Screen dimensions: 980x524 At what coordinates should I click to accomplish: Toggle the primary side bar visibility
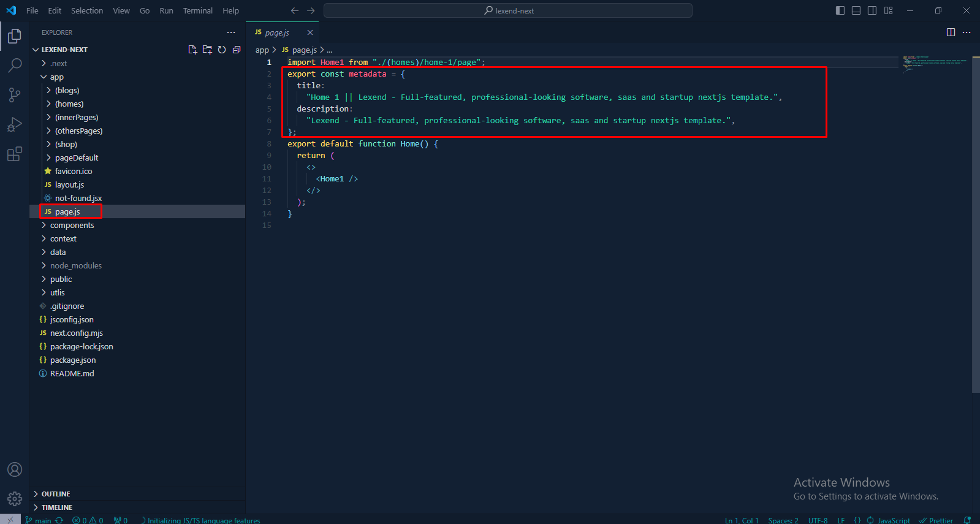(x=840, y=10)
